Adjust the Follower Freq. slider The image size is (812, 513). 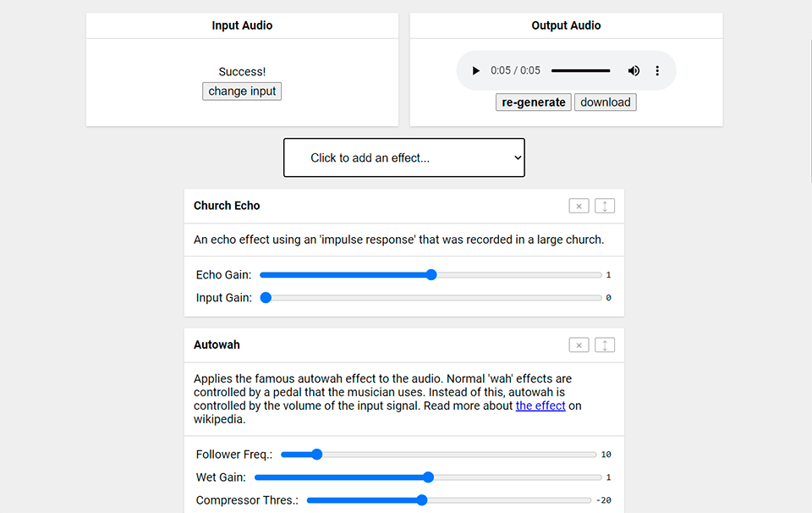(316, 455)
